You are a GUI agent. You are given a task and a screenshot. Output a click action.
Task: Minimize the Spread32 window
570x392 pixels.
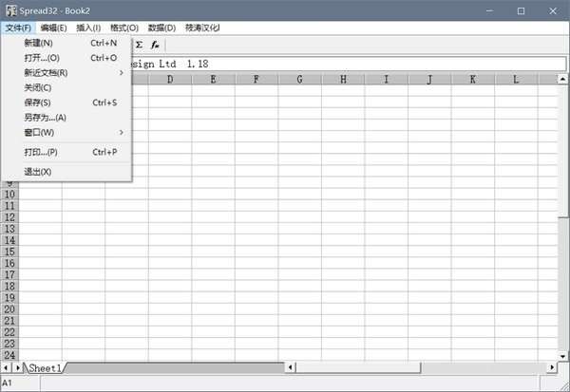(489, 10)
